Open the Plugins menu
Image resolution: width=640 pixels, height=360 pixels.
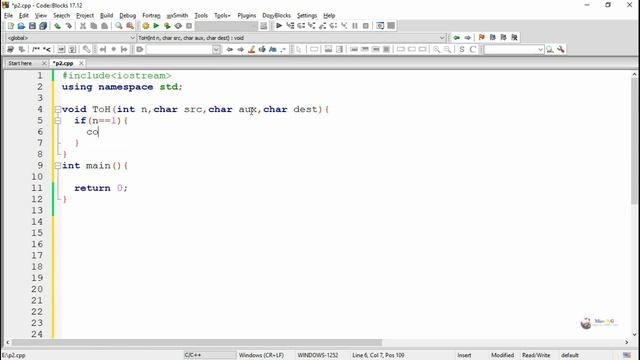tap(247, 16)
